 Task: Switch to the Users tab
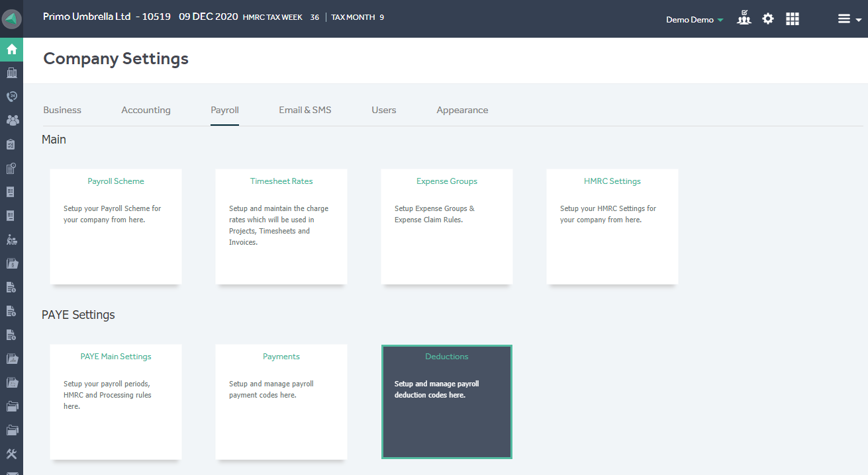[384, 110]
